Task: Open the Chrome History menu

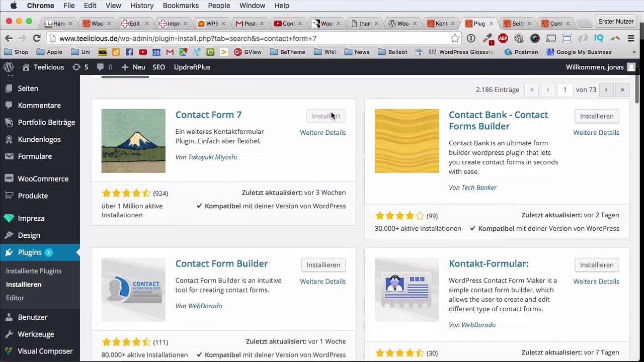Action: [142, 6]
